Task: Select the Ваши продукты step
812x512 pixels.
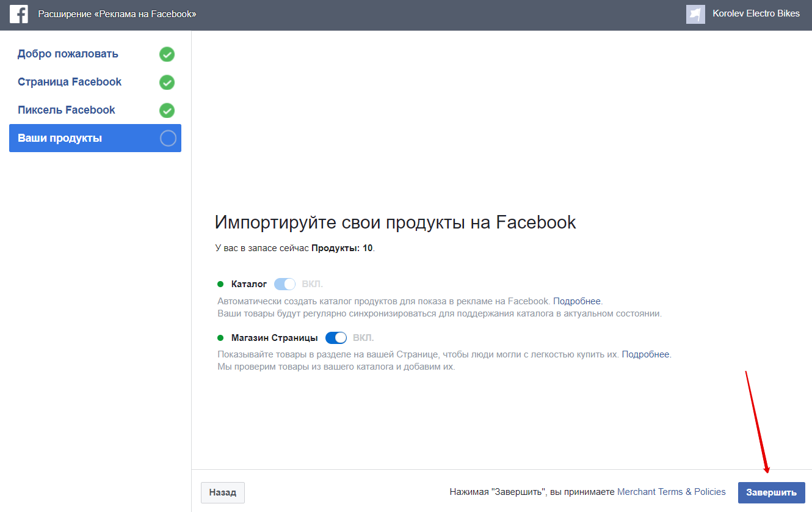Action: pos(60,139)
